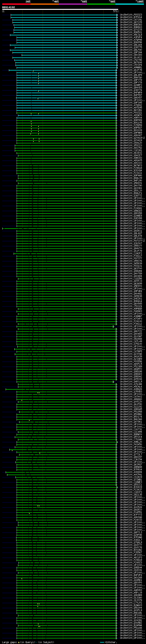Viewport: 146px width, 644px height.
Task: Select hit label UniRef100_B4FWP9
Action: pos(131,93)
